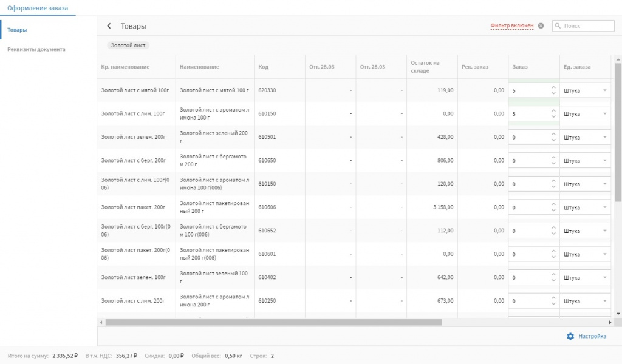
Task: Decrease order quantity for code 610501
Action: click(x=553, y=140)
